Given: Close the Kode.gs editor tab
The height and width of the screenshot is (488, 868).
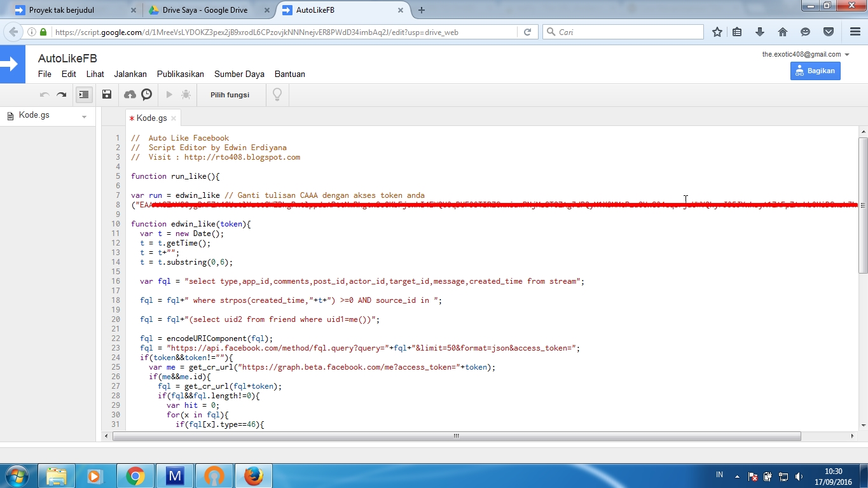Looking at the screenshot, I should [174, 118].
